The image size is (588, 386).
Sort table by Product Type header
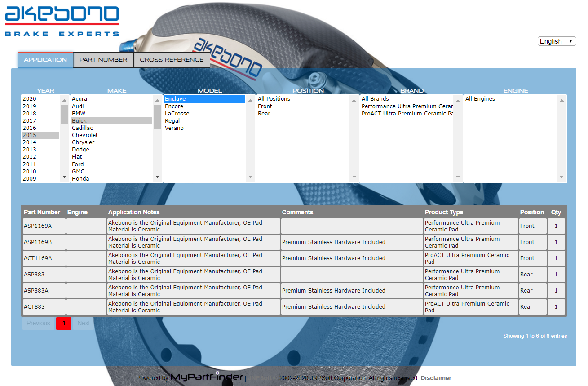[444, 212]
